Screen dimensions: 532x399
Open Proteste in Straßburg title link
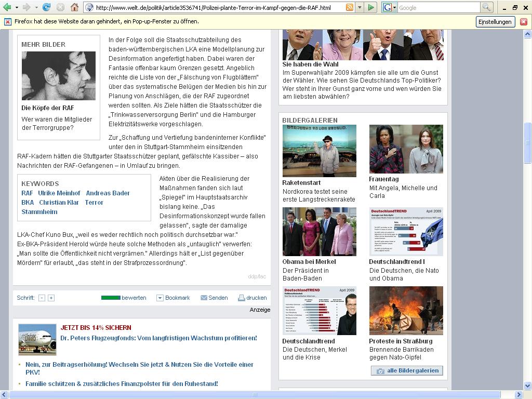401,341
